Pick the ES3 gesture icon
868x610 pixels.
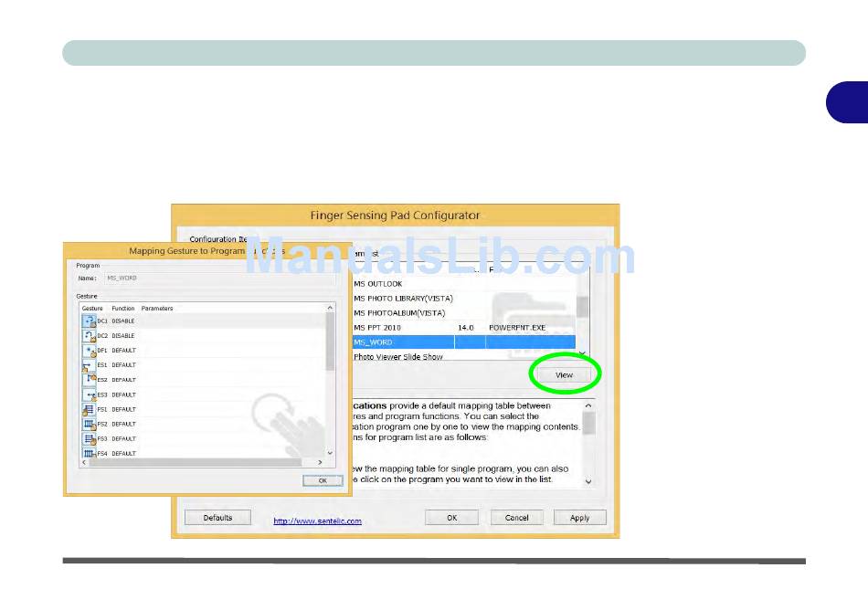(89, 394)
